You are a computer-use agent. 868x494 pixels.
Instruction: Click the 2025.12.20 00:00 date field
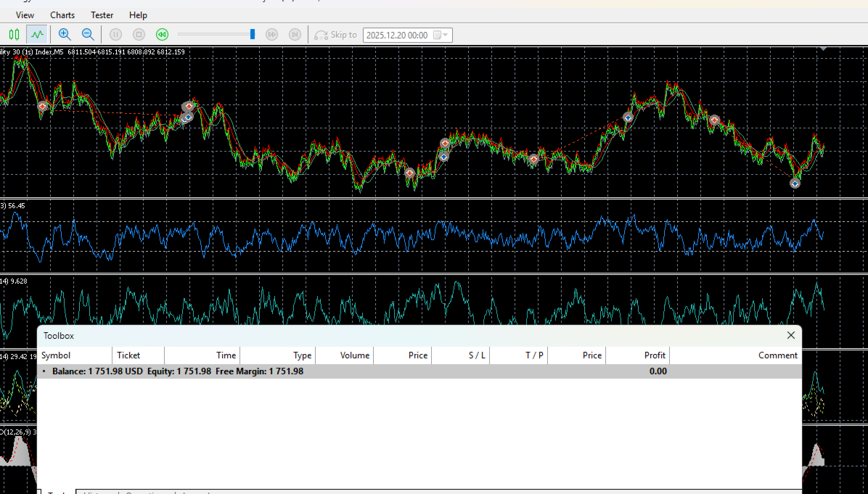tap(397, 35)
